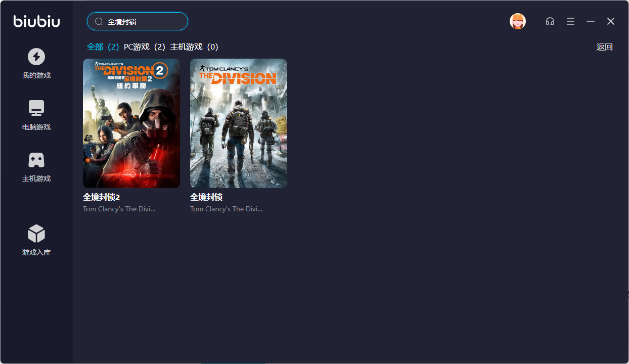
Task: Click the 全境封锁2 game title
Action: [x=102, y=197]
